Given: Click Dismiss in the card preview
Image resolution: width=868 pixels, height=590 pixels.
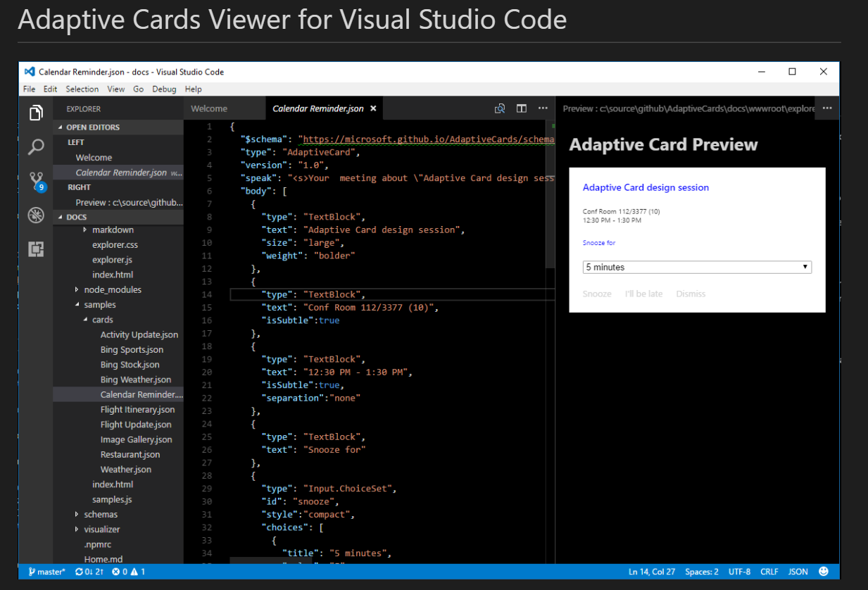Looking at the screenshot, I should [x=691, y=294].
